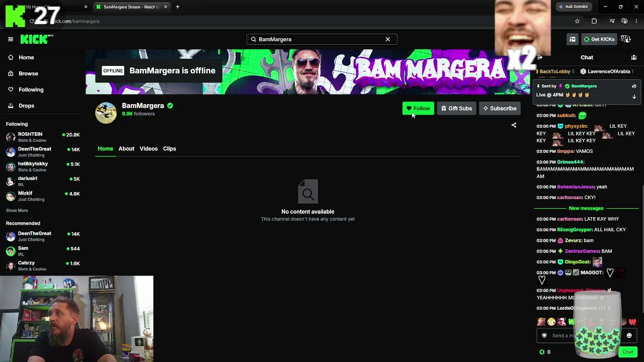Send message with the green Chat button
The height and width of the screenshot is (362, 644).
[x=627, y=352]
